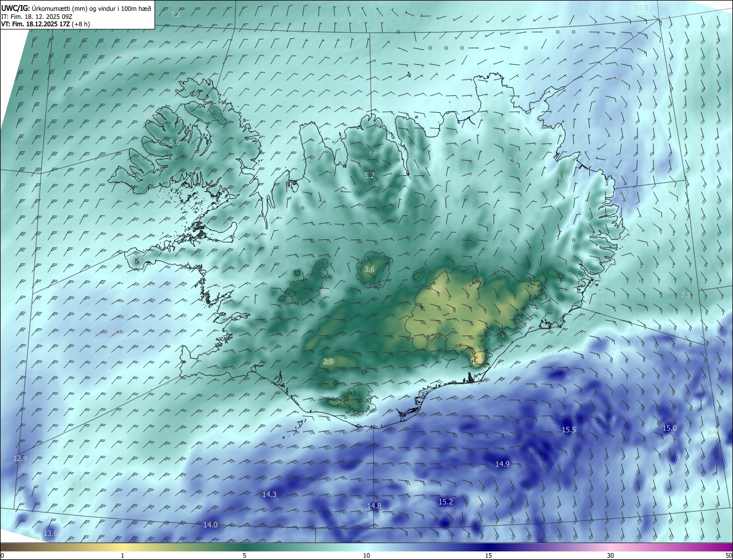Viewport: 733px width, 560px height.
Task: Click the '50' tick label on the color scale
Action: (728, 555)
